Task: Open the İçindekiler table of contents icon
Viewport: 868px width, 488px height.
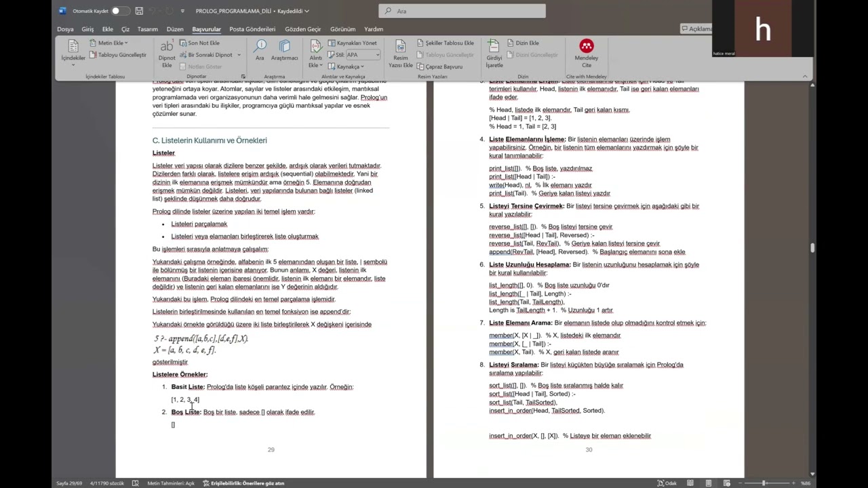Action: 73,47
